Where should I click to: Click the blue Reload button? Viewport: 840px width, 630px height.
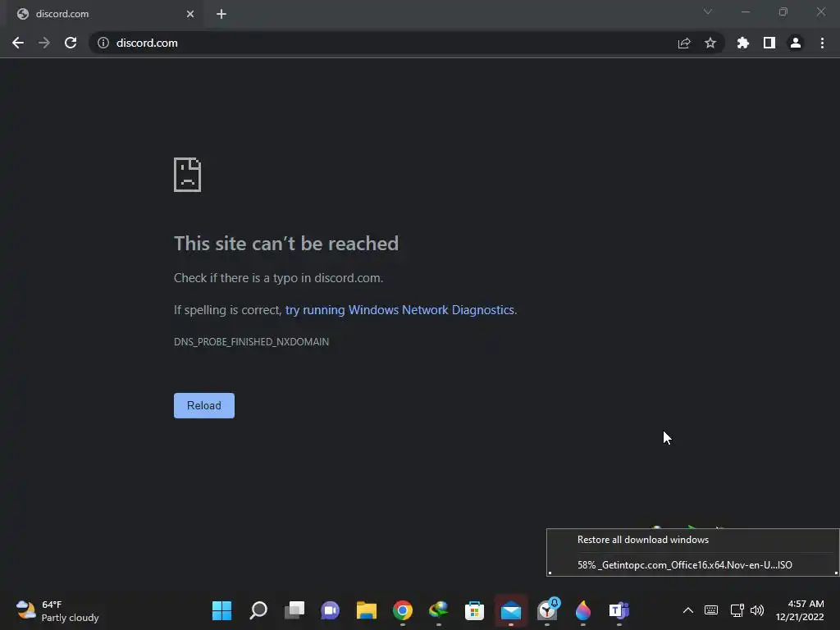coord(204,405)
